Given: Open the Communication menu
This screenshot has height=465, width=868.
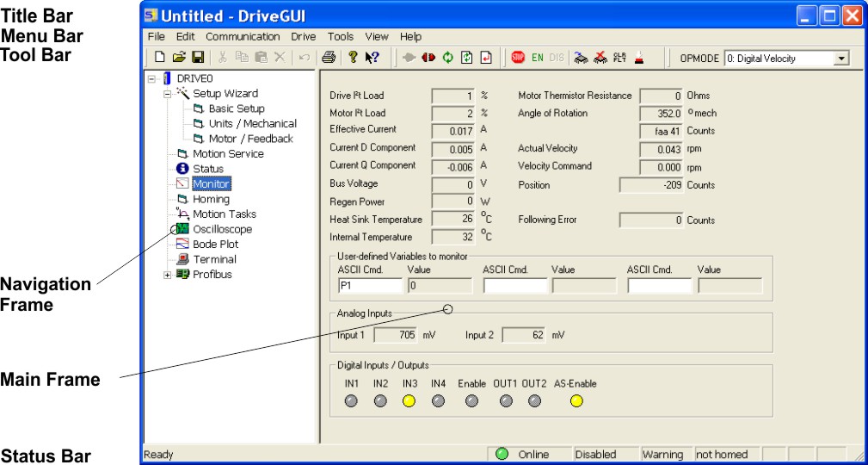Looking at the screenshot, I should [243, 37].
